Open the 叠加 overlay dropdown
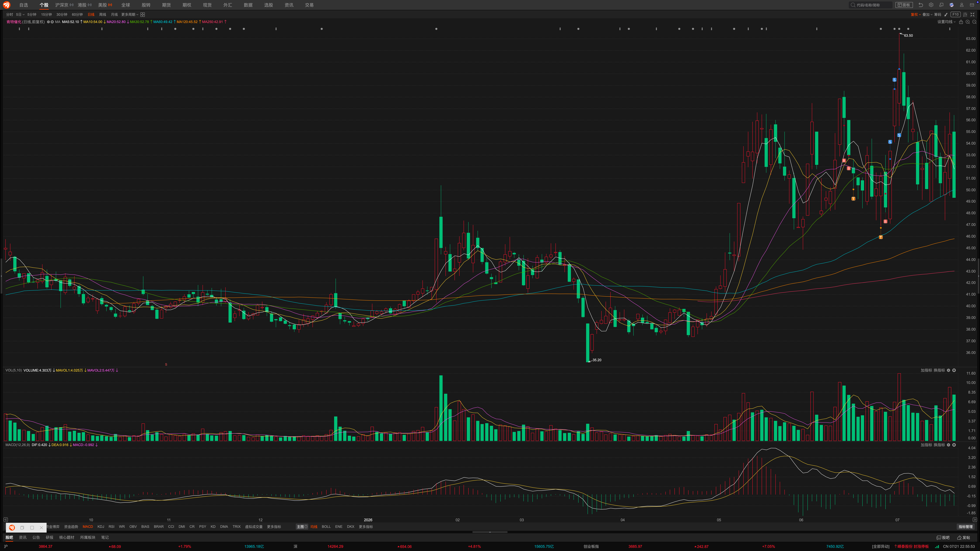The height and width of the screenshot is (551, 980). tap(928, 14)
